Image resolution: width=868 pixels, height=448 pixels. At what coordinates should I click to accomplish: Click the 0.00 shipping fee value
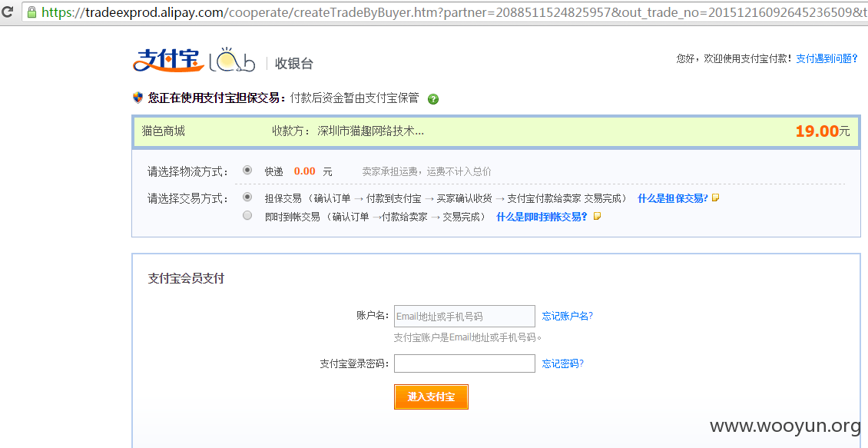(x=304, y=171)
